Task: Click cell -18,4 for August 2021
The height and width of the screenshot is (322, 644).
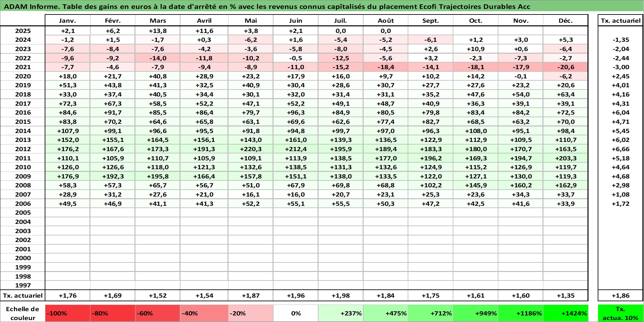Action: pyautogui.click(x=386, y=67)
